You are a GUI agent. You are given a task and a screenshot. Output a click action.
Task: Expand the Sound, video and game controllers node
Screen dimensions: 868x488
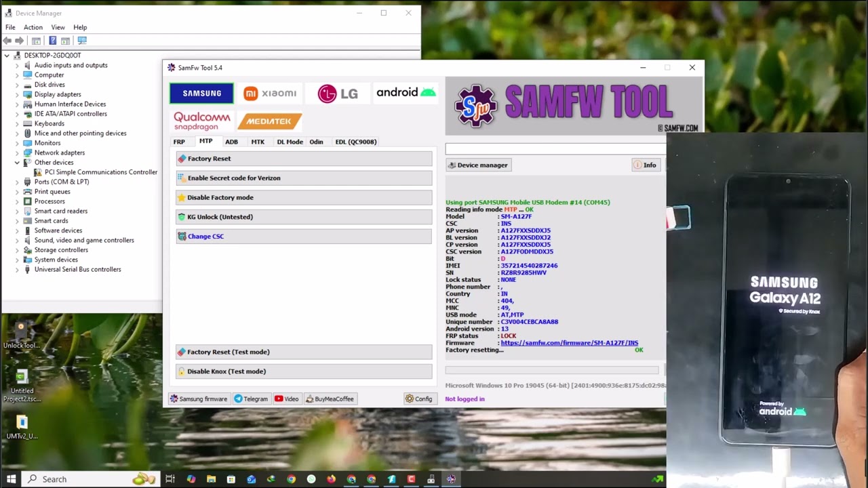click(x=17, y=240)
